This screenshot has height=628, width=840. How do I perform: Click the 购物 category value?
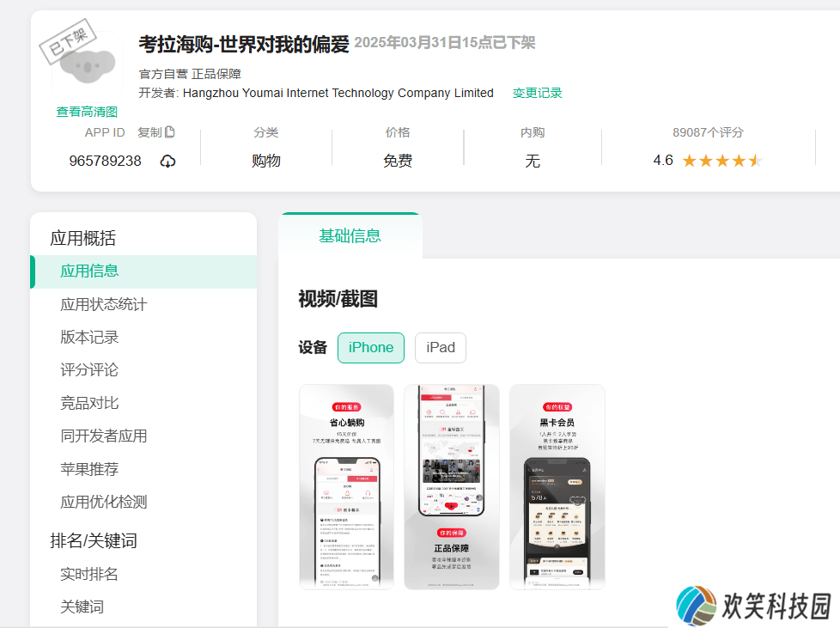pyautogui.click(x=266, y=161)
